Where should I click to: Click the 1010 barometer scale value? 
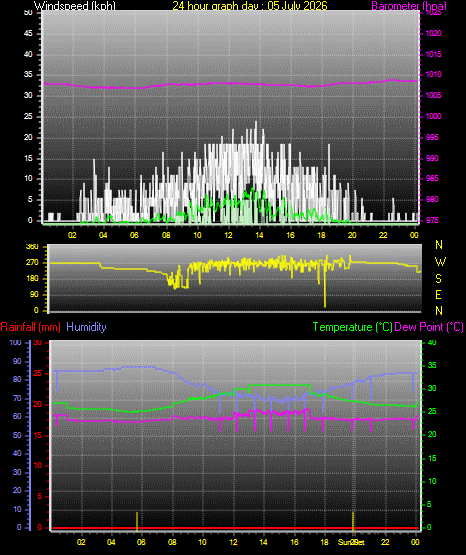click(433, 74)
